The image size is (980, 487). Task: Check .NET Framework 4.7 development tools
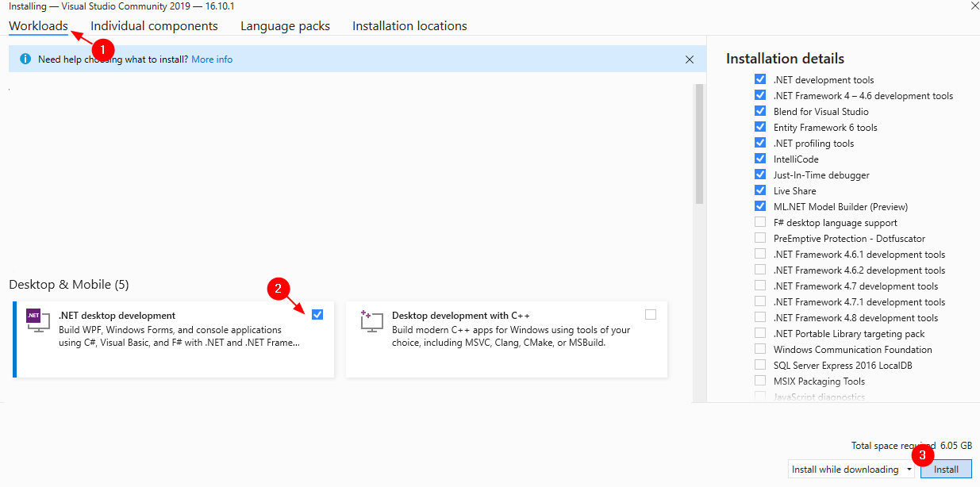pyautogui.click(x=760, y=286)
